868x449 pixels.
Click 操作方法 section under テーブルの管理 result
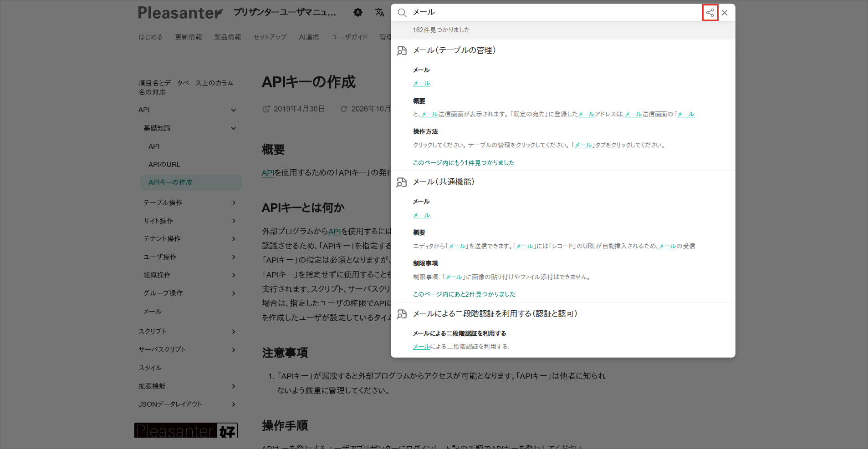(425, 131)
